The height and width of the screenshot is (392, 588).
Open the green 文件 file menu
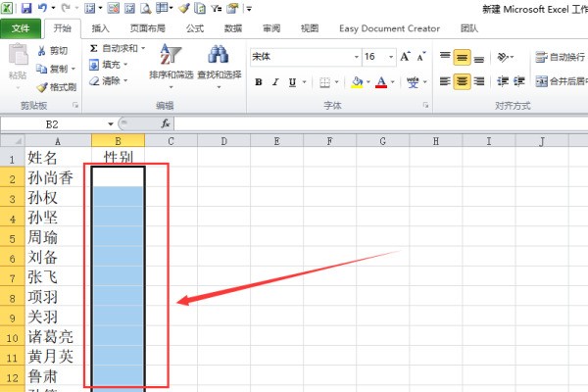[21, 28]
